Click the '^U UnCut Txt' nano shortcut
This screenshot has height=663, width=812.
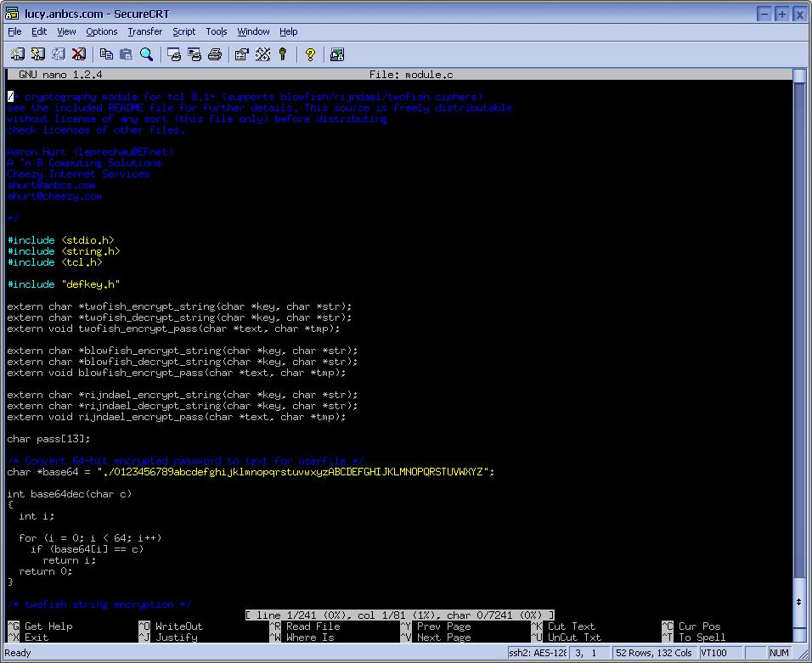click(567, 638)
